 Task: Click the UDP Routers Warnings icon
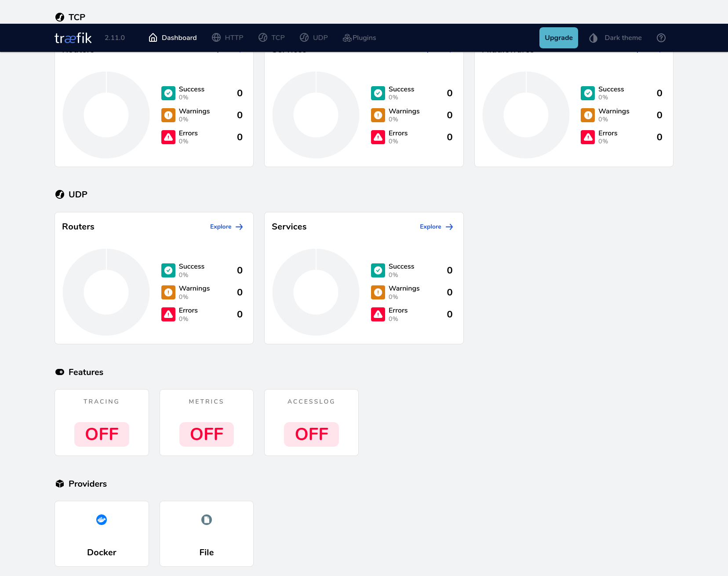(168, 292)
